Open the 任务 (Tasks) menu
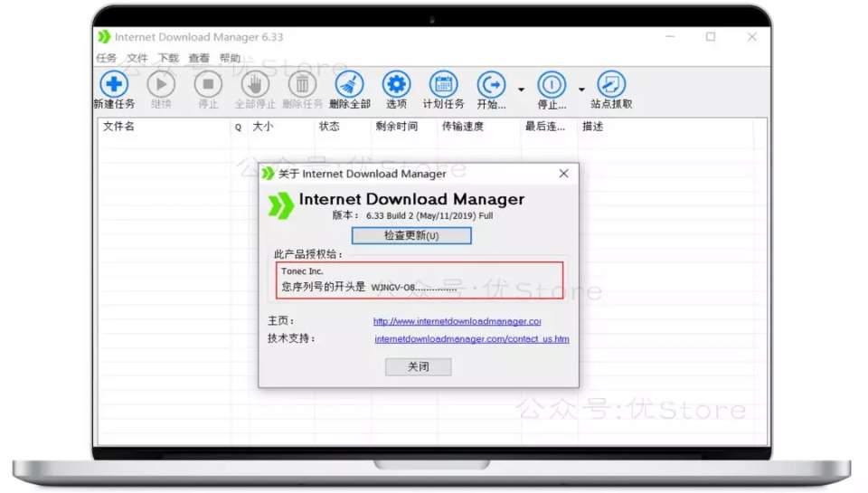Viewport: 868px width, 493px height. coord(107,58)
